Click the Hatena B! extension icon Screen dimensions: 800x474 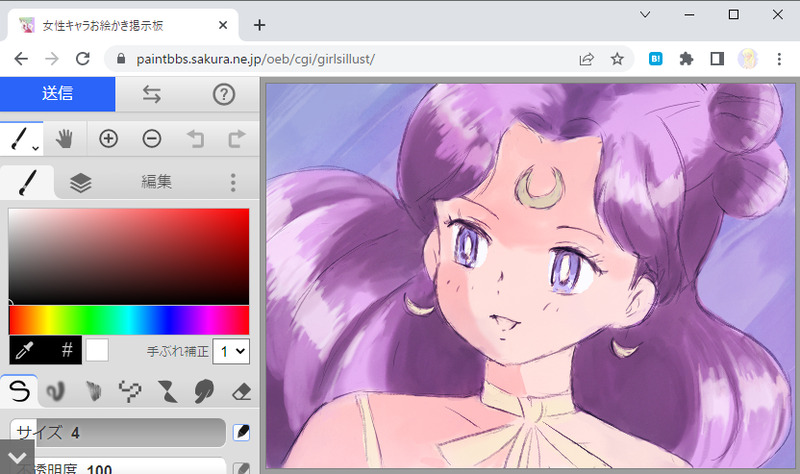(656, 59)
